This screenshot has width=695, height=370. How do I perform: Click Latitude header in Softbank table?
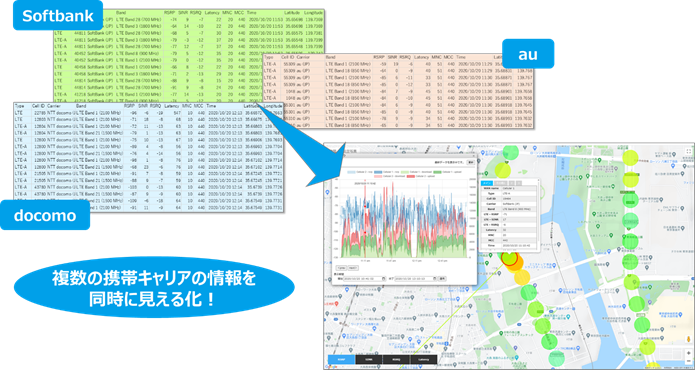(291, 13)
